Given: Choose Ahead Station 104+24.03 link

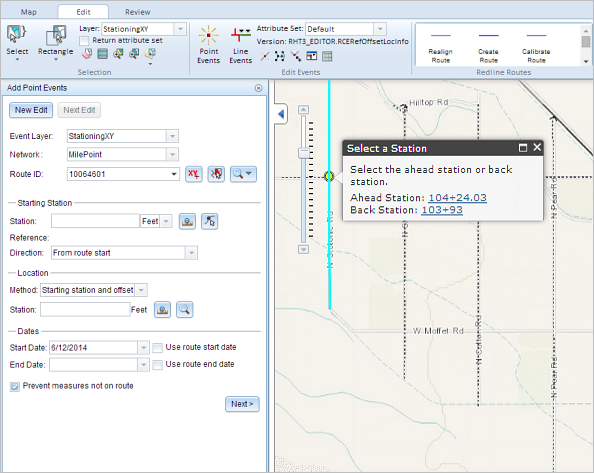Looking at the screenshot, I should click(x=457, y=198).
